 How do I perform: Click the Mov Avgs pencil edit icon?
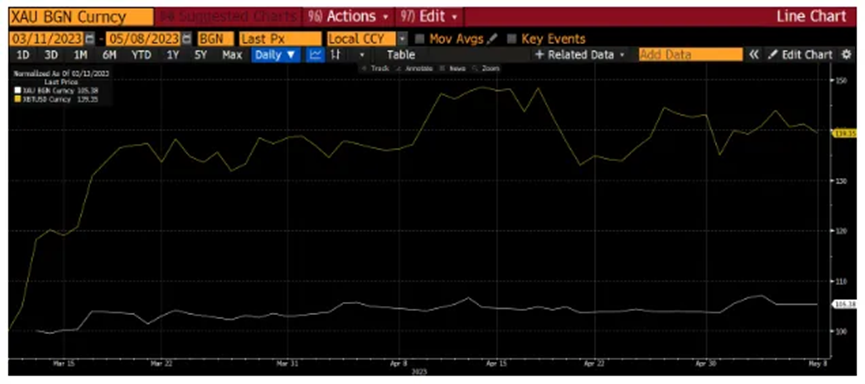tap(492, 39)
